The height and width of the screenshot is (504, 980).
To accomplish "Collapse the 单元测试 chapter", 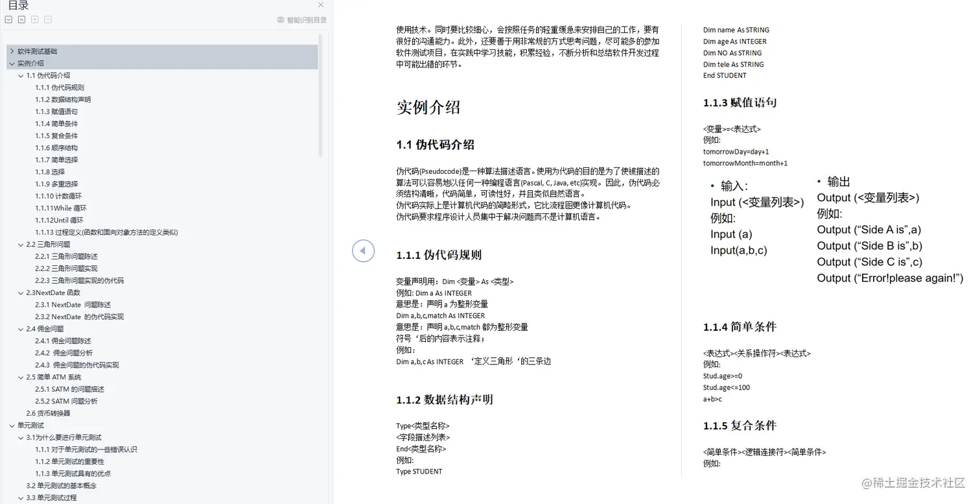I will point(12,425).
